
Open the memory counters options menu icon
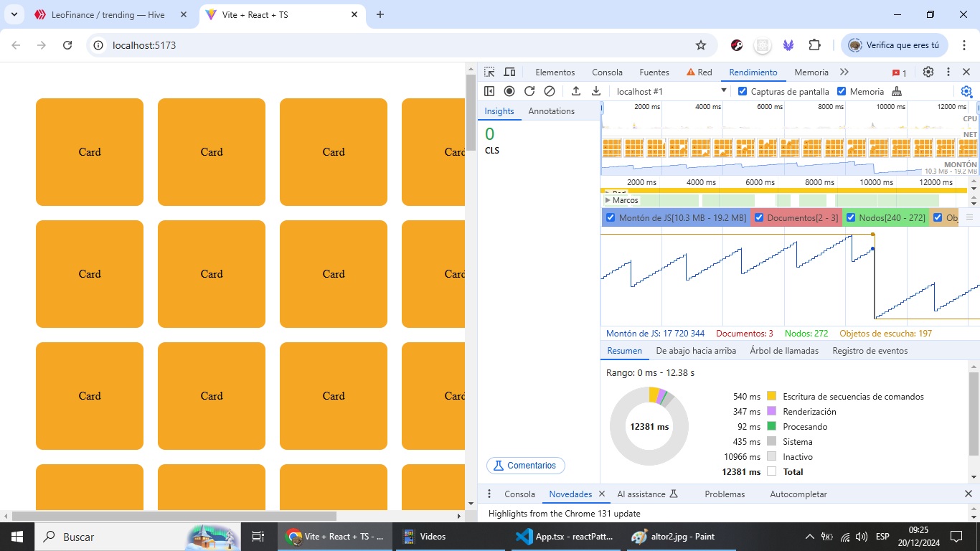[970, 217]
